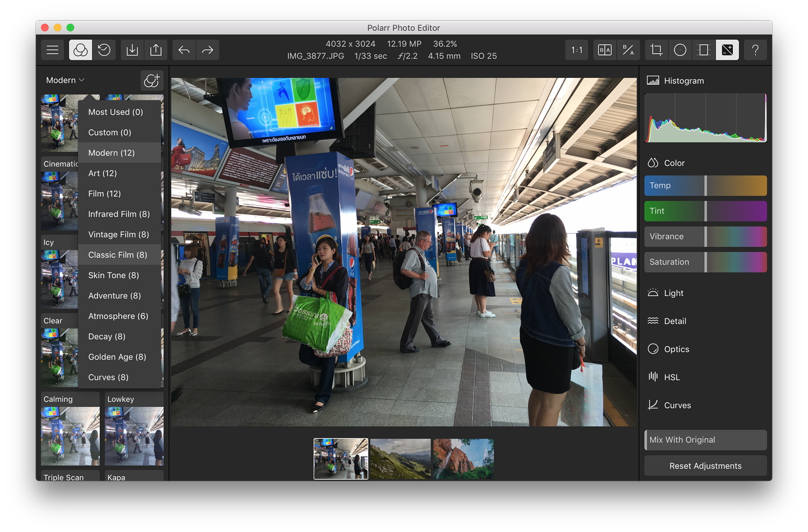Choose Film (12) category
808x532 pixels.
[120, 193]
